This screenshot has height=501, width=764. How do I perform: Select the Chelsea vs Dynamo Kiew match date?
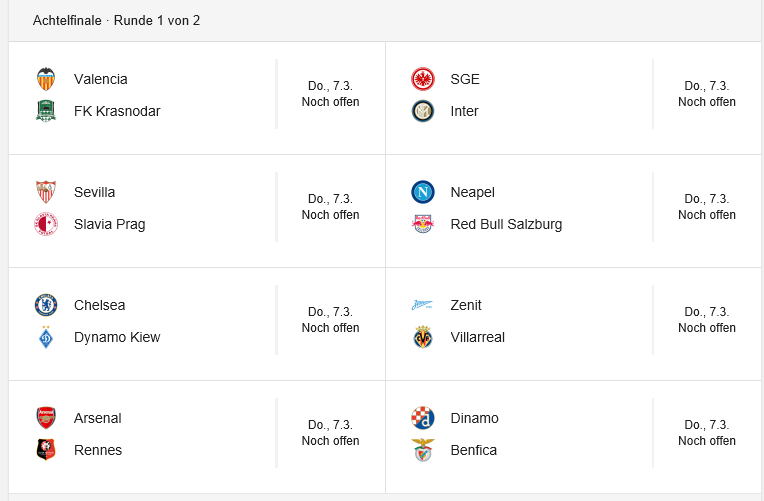pyautogui.click(x=330, y=312)
